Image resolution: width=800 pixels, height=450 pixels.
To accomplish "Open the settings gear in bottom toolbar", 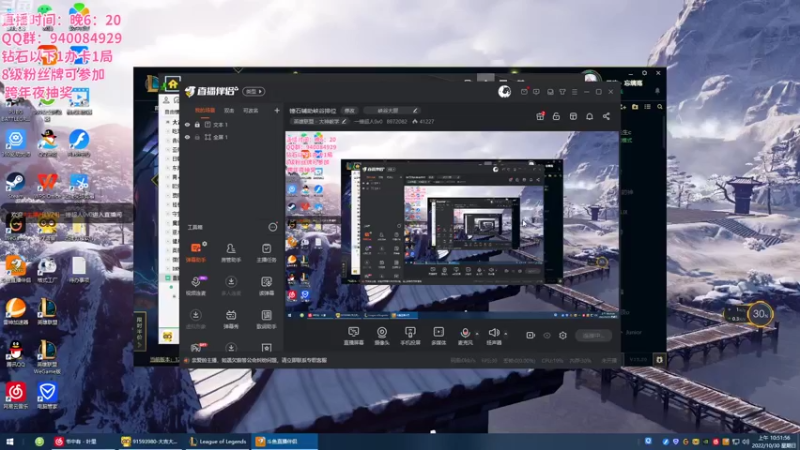I will [563, 335].
